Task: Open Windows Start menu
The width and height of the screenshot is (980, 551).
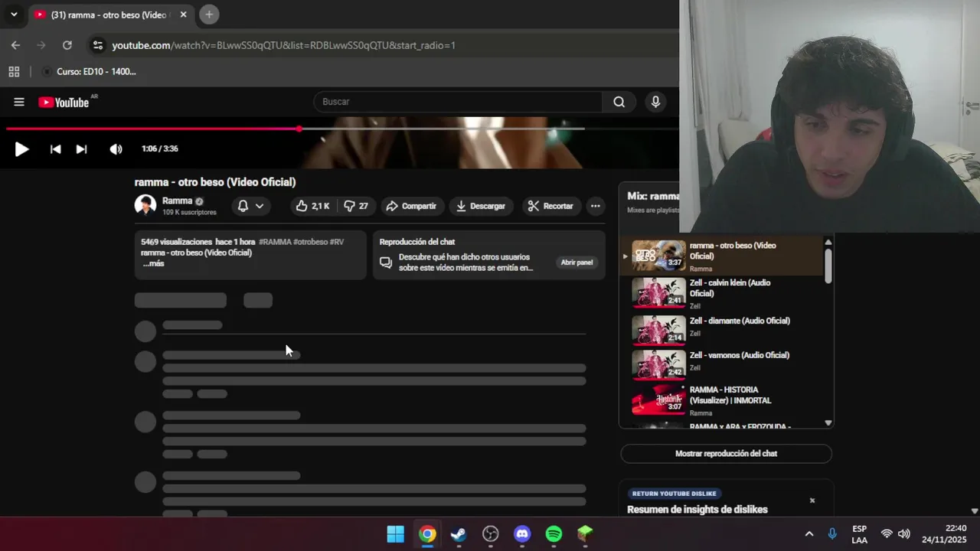Action: click(395, 534)
